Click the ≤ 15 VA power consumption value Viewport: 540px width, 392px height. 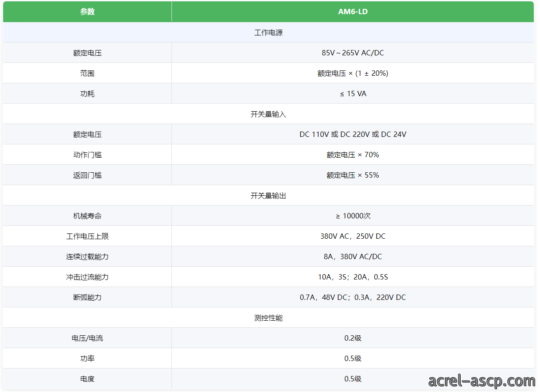click(353, 93)
